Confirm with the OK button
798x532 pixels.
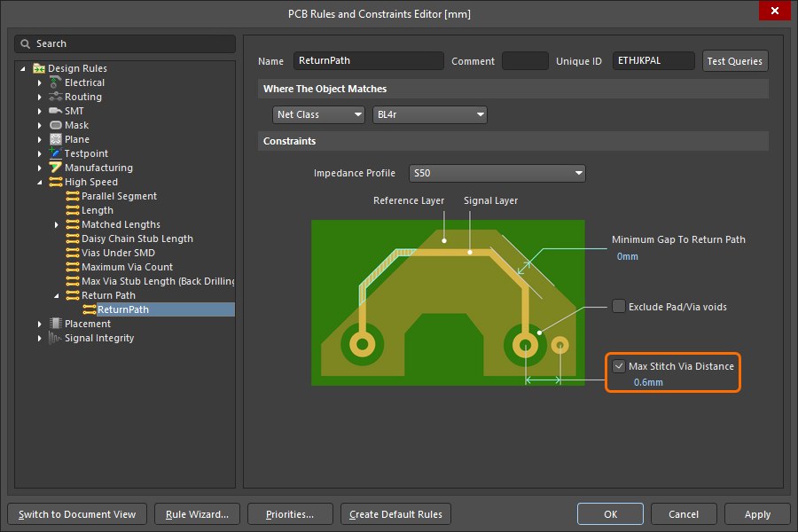click(x=610, y=514)
